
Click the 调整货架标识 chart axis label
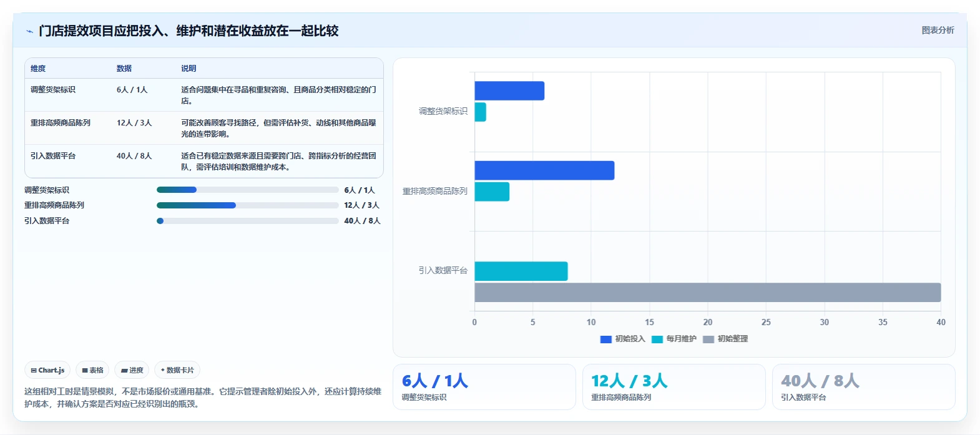(x=443, y=111)
